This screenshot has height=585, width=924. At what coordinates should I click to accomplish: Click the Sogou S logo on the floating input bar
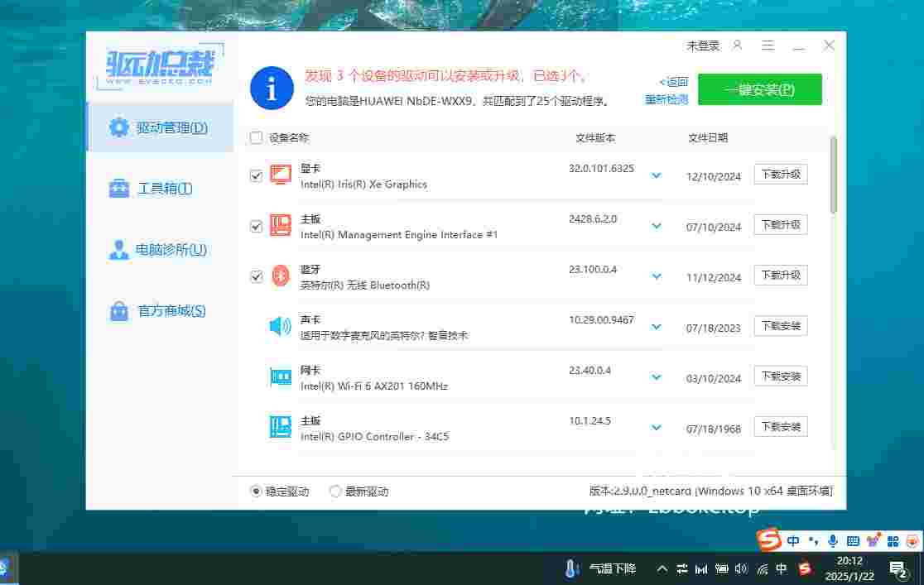[x=769, y=539]
